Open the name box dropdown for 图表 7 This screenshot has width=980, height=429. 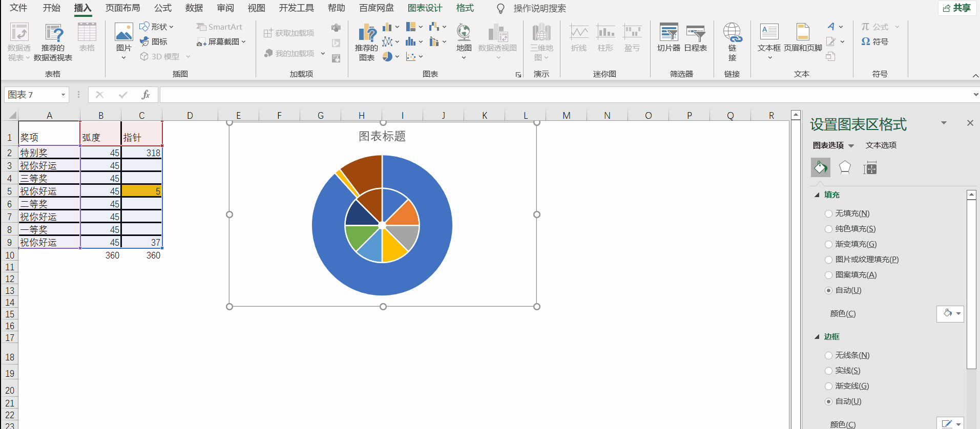(x=63, y=95)
